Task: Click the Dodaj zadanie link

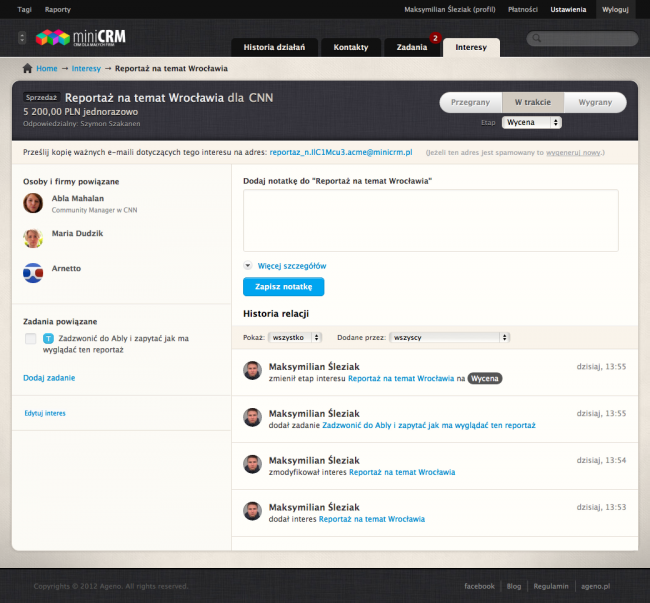Action: pyautogui.click(x=49, y=378)
